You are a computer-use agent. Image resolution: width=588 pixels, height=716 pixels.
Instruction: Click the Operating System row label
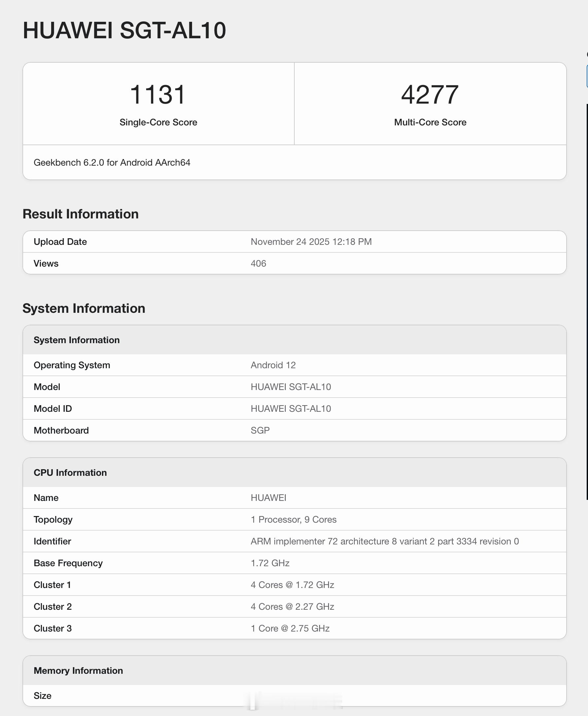[72, 365]
